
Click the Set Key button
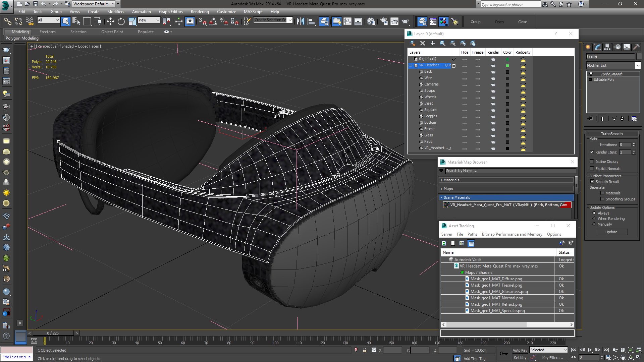click(520, 358)
